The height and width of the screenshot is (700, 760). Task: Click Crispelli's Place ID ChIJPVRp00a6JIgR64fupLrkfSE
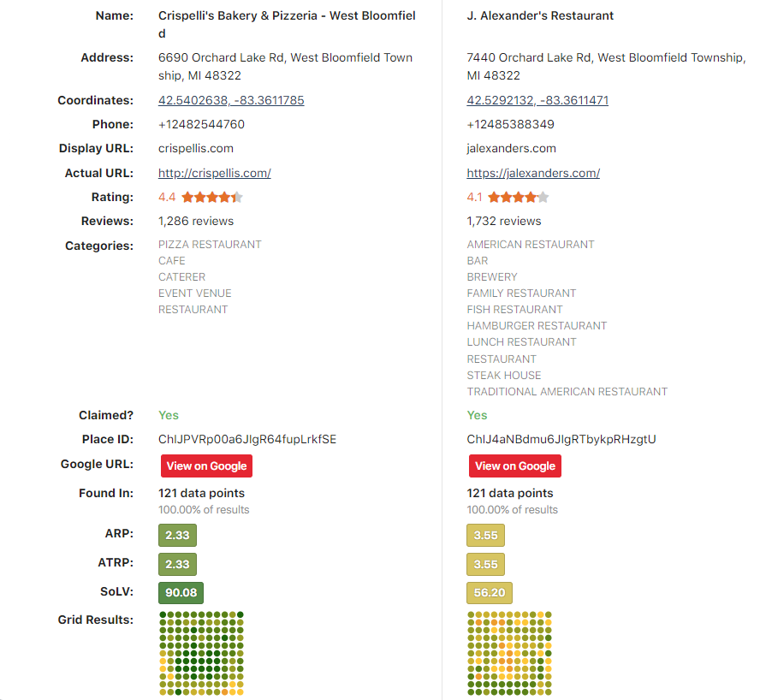tap(247, 440)
